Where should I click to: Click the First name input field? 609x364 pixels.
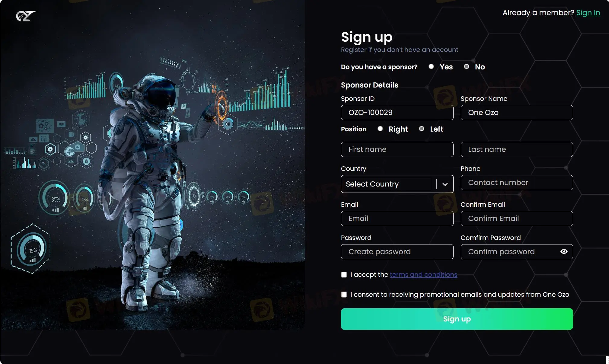pyautogui.click(x=397, y=149)
